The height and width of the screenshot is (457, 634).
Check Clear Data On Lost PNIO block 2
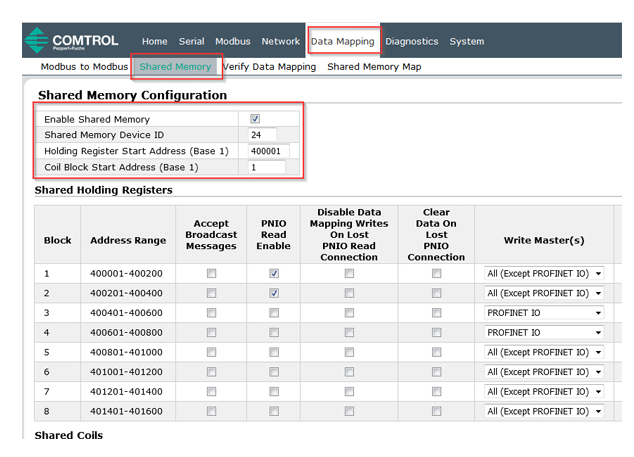(x=436, y=293)
